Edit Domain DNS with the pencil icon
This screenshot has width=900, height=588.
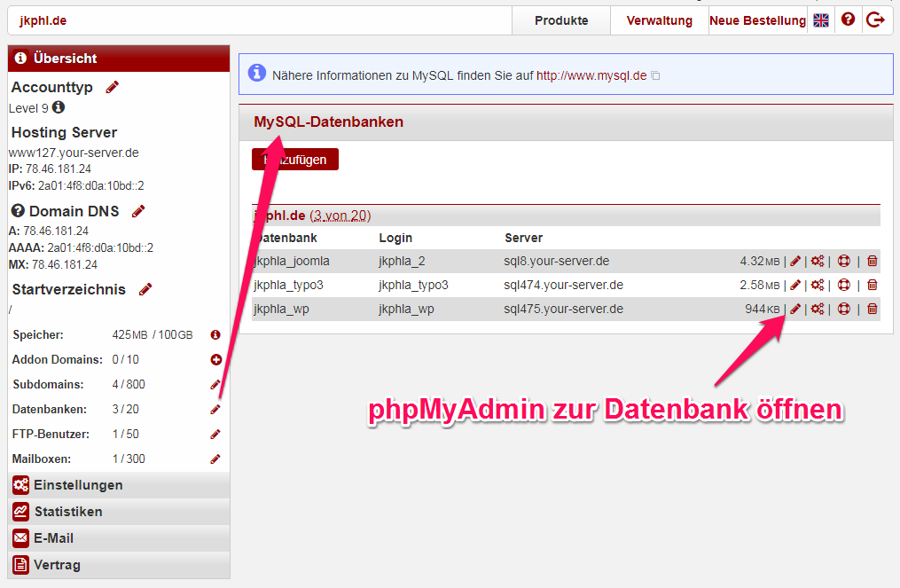click(137, 210)
